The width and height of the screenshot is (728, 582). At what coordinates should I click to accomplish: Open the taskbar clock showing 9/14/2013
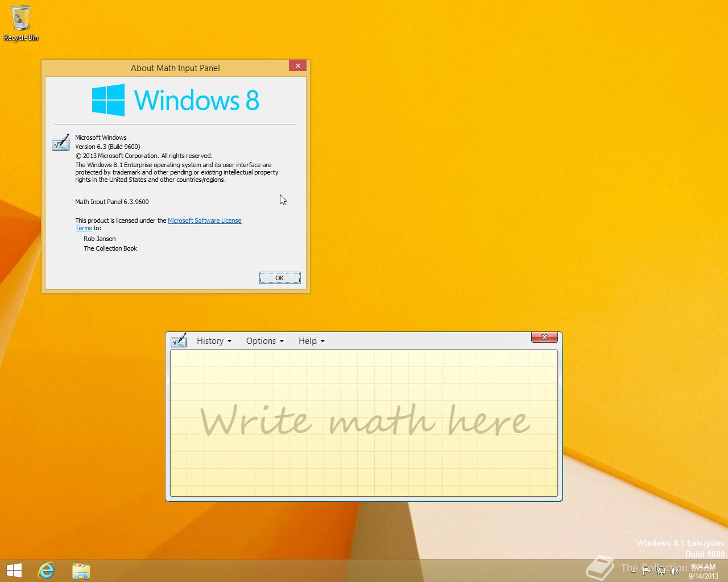(703, 571)
